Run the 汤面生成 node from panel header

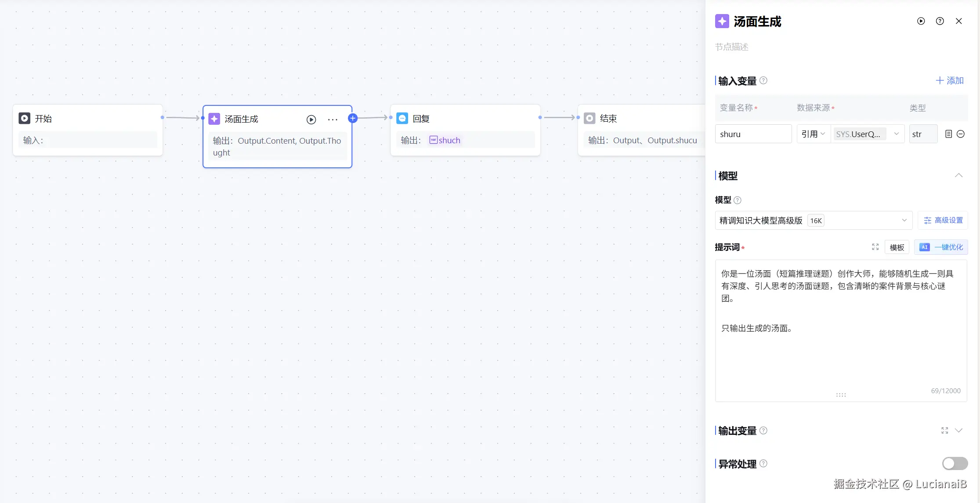pos(921,21)
